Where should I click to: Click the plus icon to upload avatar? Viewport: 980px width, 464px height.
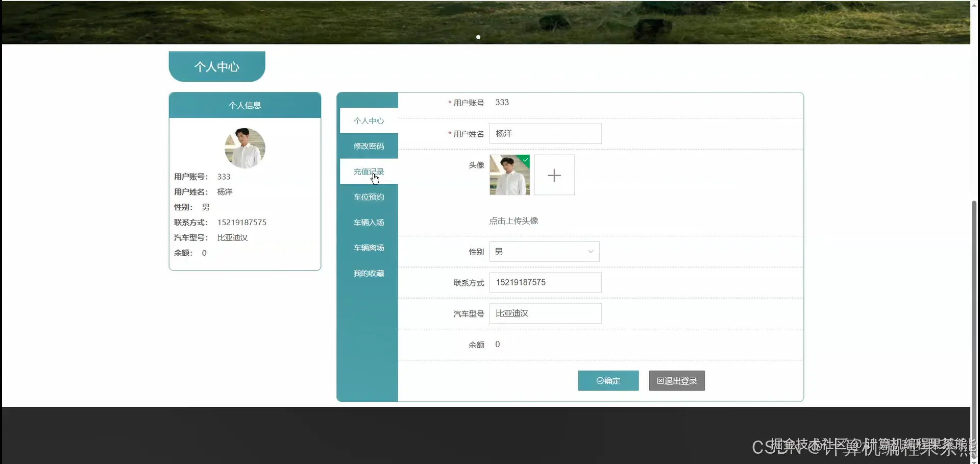554,175
